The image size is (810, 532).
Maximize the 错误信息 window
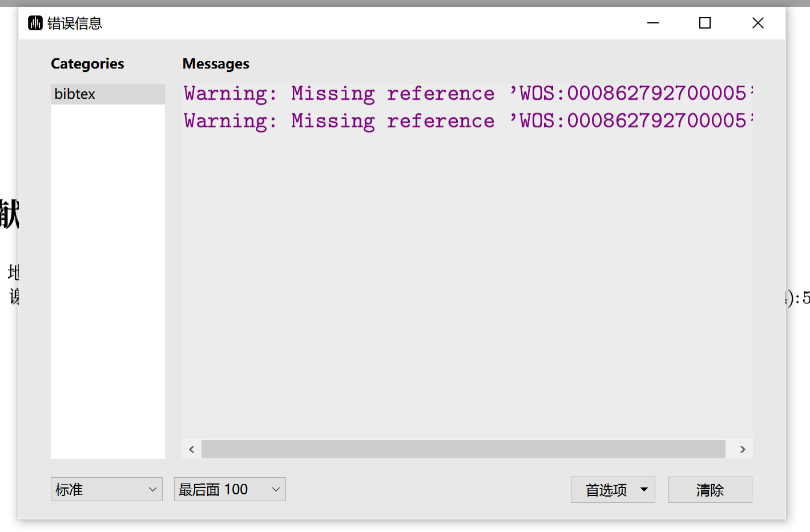705,23
